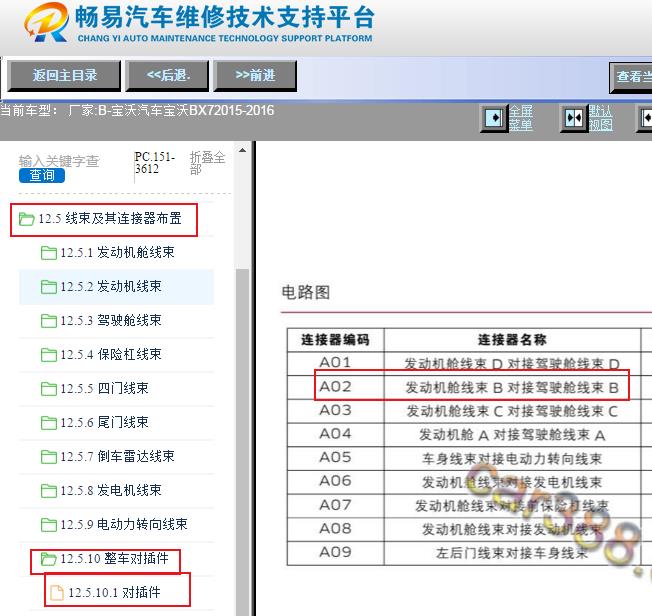This screenshot has width=652, height=616.
Task: Click folder icon of 12.5.9 电动力转向线束
Action: tap(49, 525)
